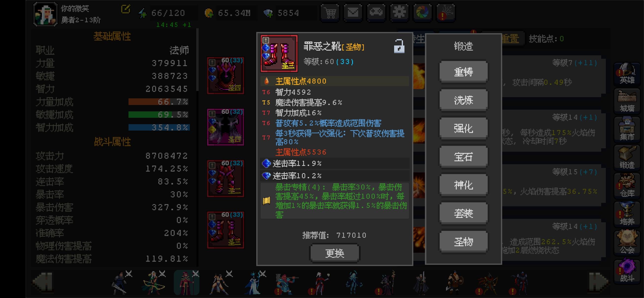Select the red-robed mage hero

[187, 283]
